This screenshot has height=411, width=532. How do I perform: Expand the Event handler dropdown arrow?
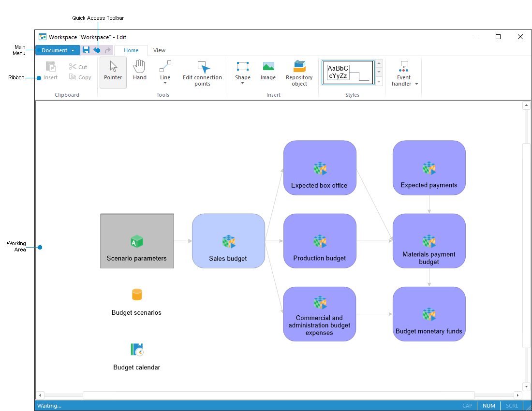tap(416, 84)
